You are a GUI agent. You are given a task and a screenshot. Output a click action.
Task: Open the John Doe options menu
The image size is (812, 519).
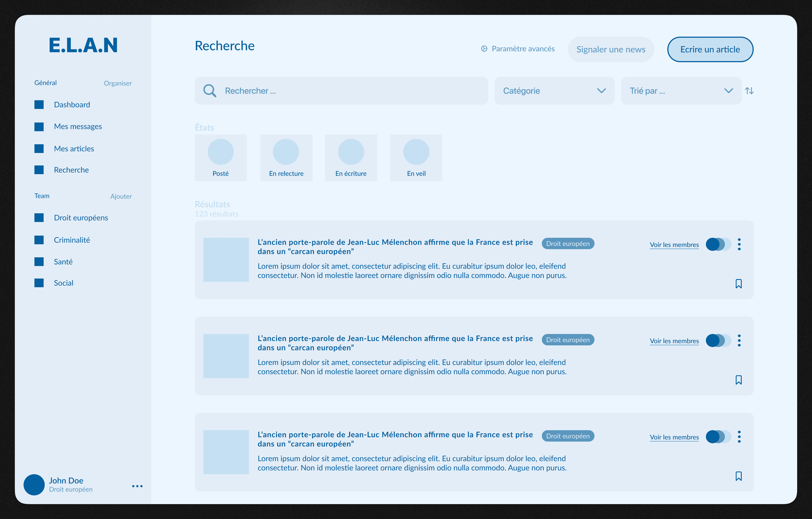(137, 486)
